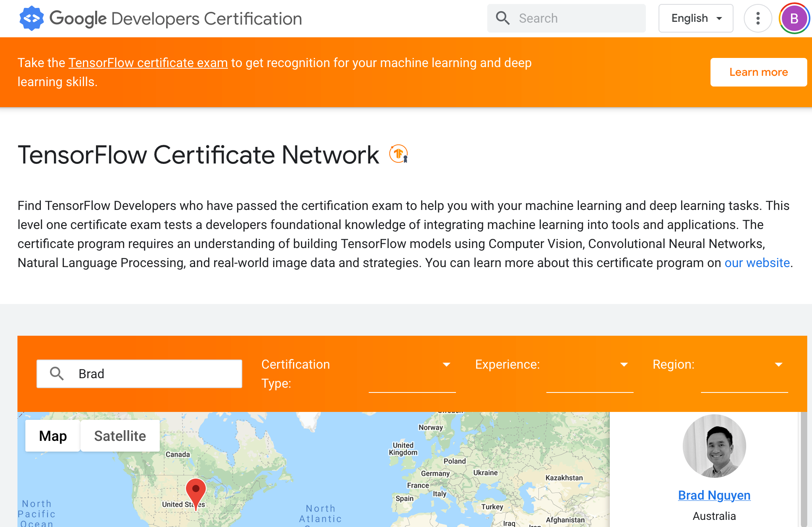This screenshot has height=527, width=812.
Task: Click the 'Ukraine' label on the map
Action: (x=485, y=473)
